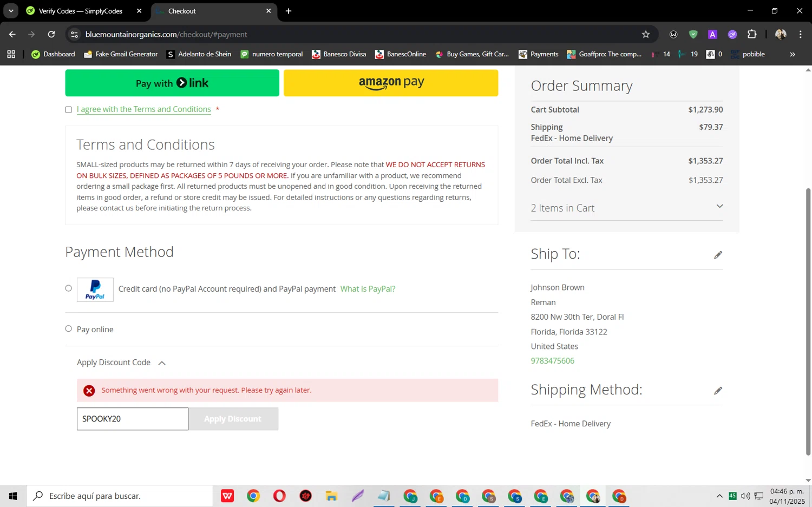Image resolution: width=812 pixels, height=507 pixels.
Task: Open the BanescOnline bookmark
Action: tap(401, 54)
